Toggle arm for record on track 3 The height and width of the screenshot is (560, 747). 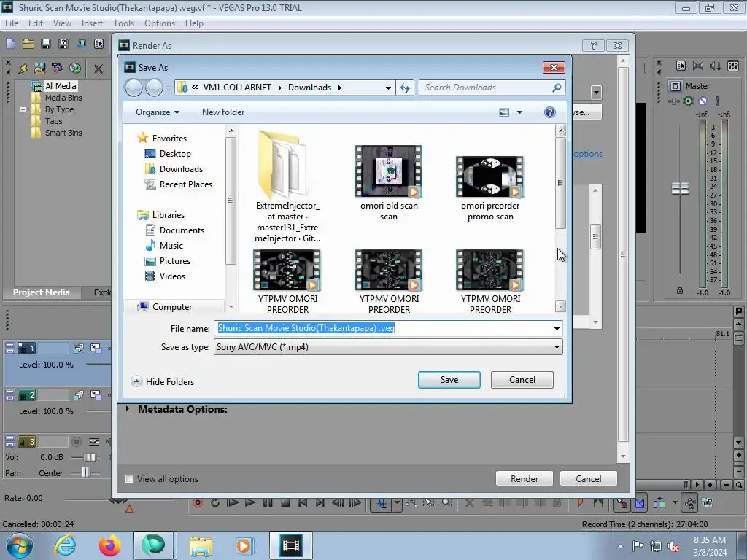(x=76, y=442)
